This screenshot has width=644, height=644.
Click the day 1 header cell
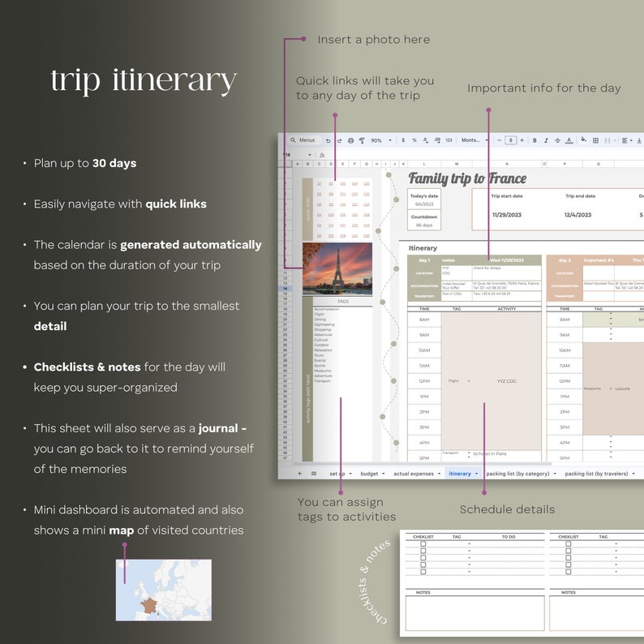424,260
